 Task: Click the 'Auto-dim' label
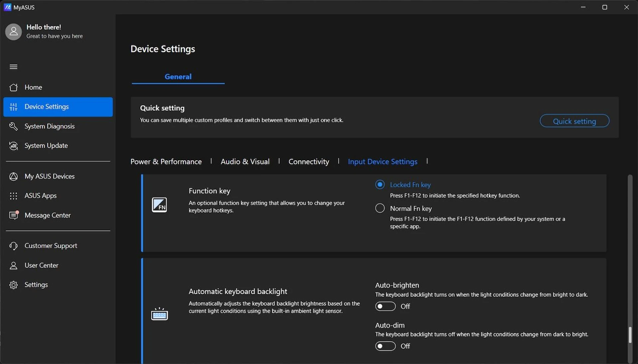click(x=390, y=325)
